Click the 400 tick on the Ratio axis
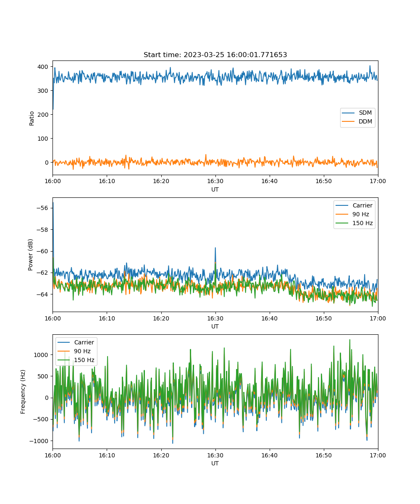The width and height of the screenshot is (420, 504). point(43,67)
